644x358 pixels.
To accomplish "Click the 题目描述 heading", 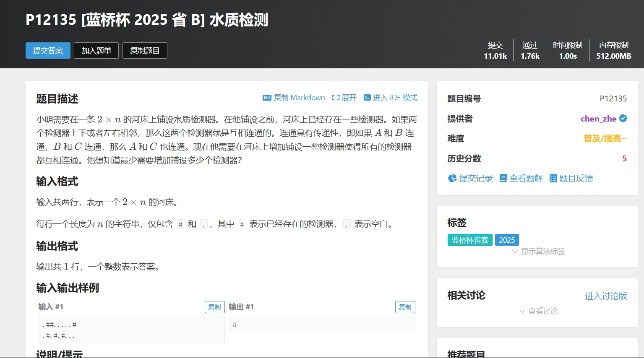I will pyautogui.click(x=57, y=99).
